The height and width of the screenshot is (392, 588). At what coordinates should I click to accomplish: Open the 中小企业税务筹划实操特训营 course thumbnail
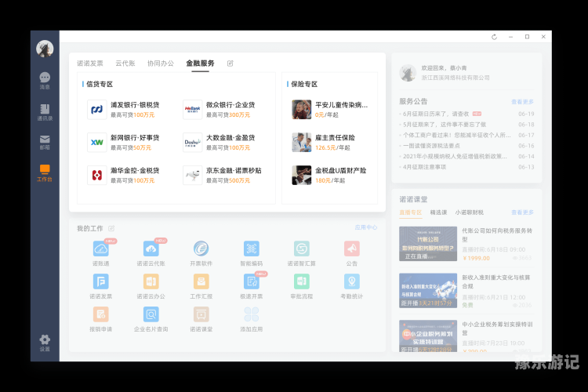point(428,336)
